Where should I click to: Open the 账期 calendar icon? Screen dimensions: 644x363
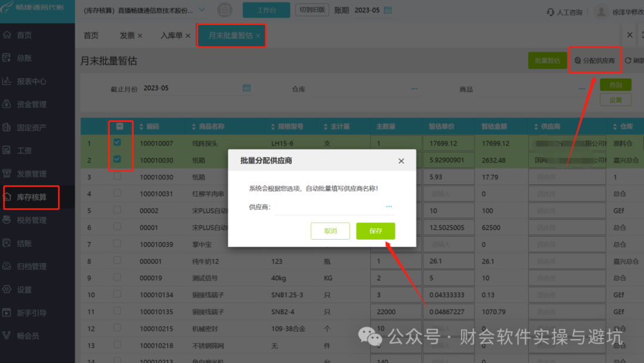click(388, 10)
